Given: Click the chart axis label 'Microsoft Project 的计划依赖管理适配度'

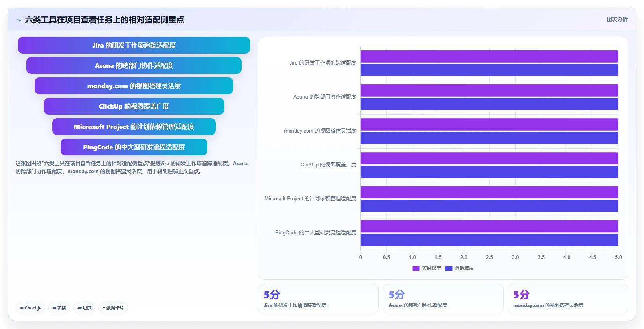Looking at the screenshot, I should pyautogui.click(x=310, y=198).
